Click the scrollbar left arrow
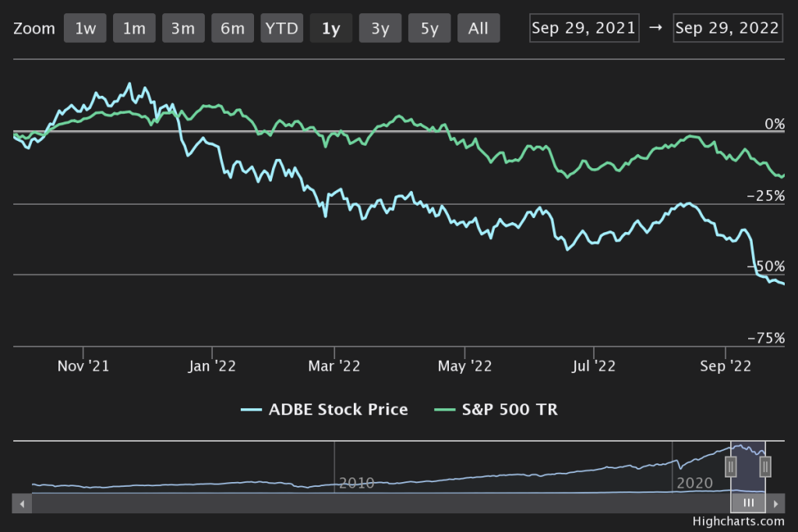 coord(23,503)
